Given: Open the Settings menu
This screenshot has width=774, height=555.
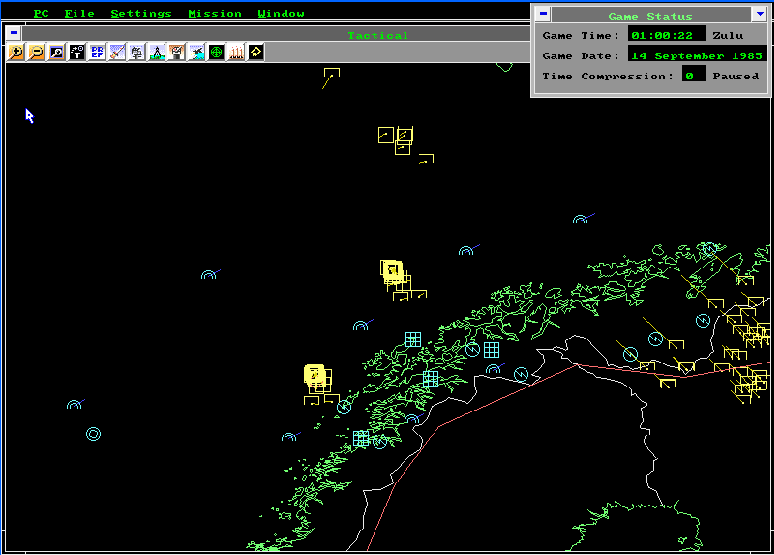Looking at the screenshot, I should (x=141, y=14).
